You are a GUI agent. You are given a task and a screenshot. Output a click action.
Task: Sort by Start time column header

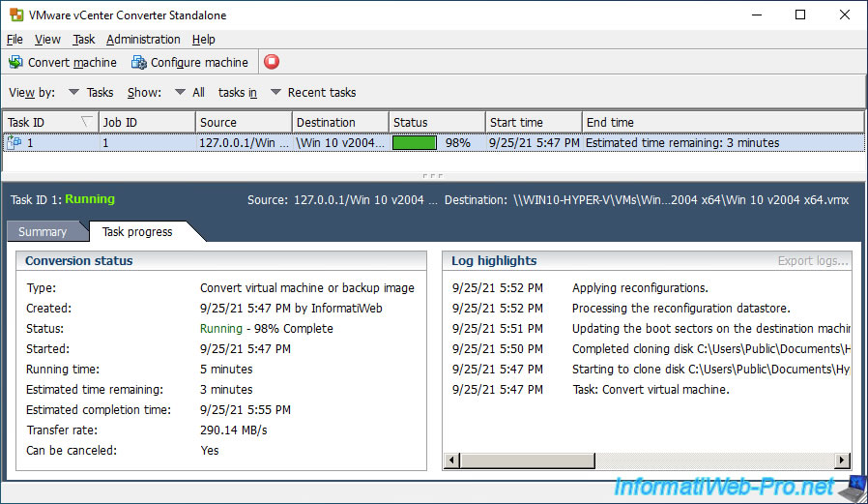click(x=534, y=123)
